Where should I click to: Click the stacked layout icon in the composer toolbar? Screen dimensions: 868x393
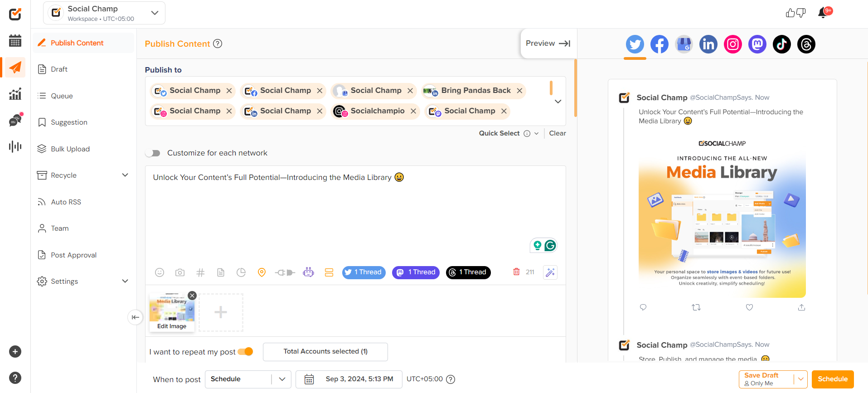[329, 272]
